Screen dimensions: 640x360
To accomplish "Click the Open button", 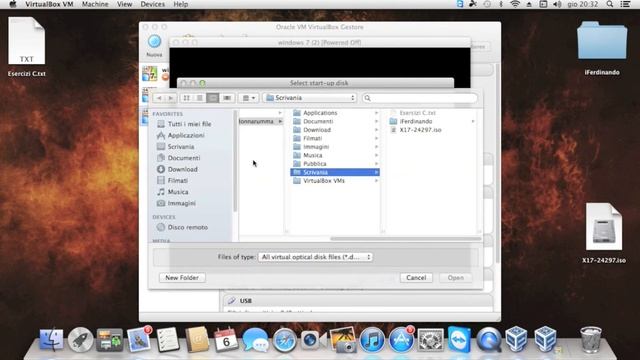I will coord(456,278).
